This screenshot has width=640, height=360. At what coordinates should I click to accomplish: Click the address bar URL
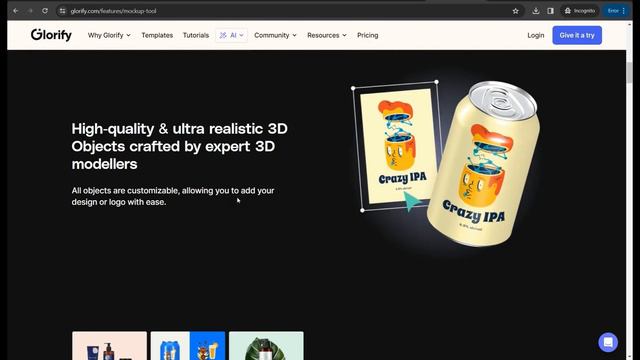[x=113, y=11]
